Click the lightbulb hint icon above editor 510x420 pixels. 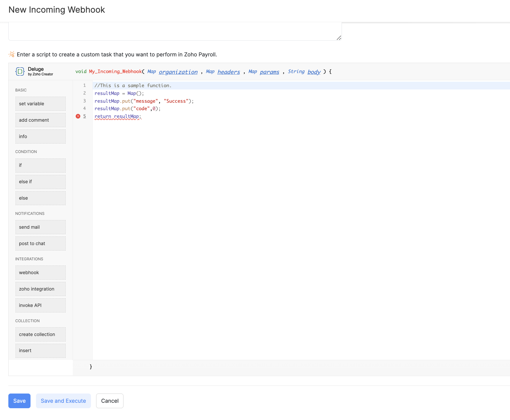pos(12,54)
